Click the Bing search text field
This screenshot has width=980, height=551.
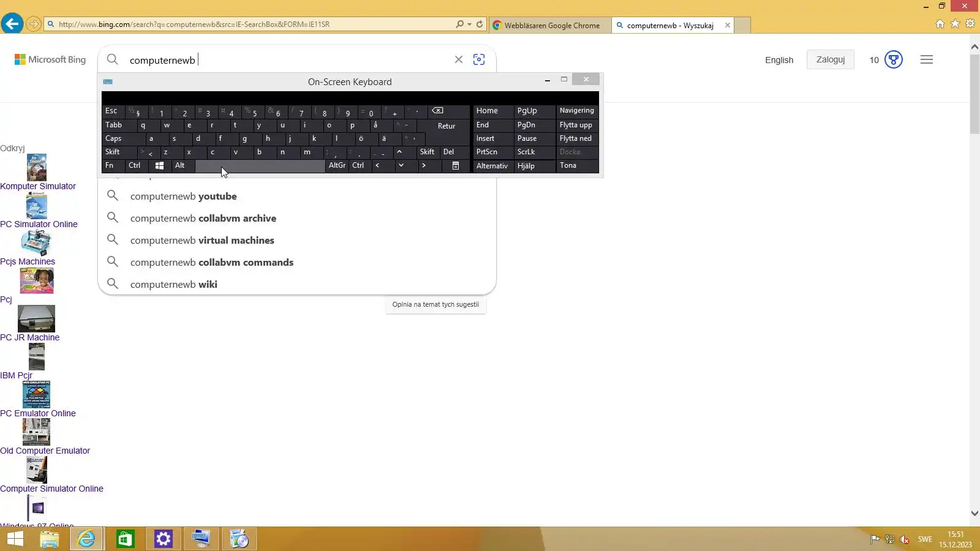288,60
